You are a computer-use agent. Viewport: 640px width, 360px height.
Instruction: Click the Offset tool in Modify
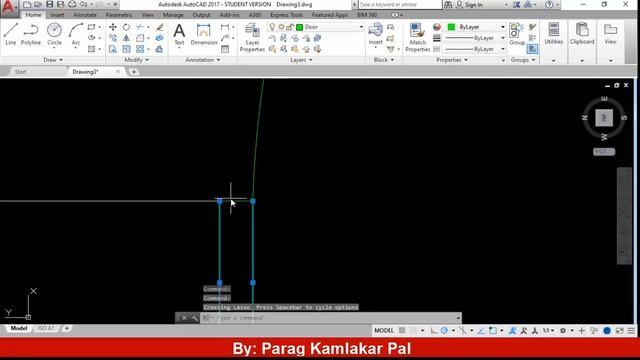tap(159, 49)
